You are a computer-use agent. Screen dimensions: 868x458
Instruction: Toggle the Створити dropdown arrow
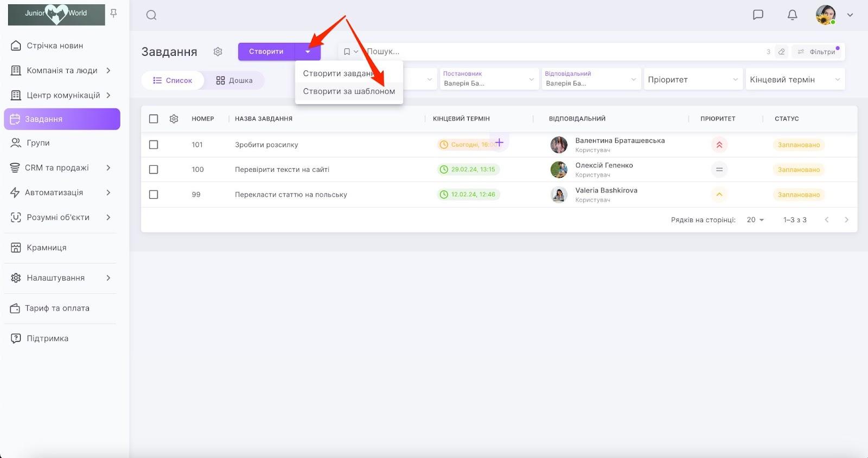tap(308, 51)
